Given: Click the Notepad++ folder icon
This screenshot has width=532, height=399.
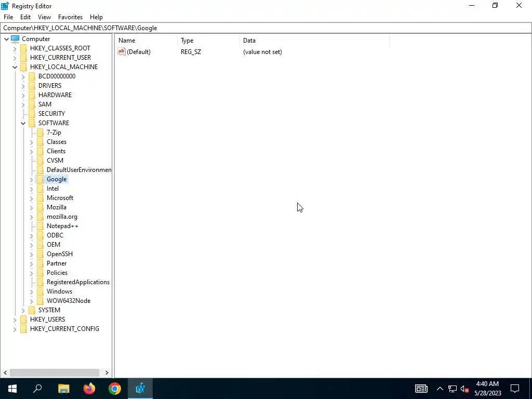Looking at the screenshot, I should tap(41, 225).
